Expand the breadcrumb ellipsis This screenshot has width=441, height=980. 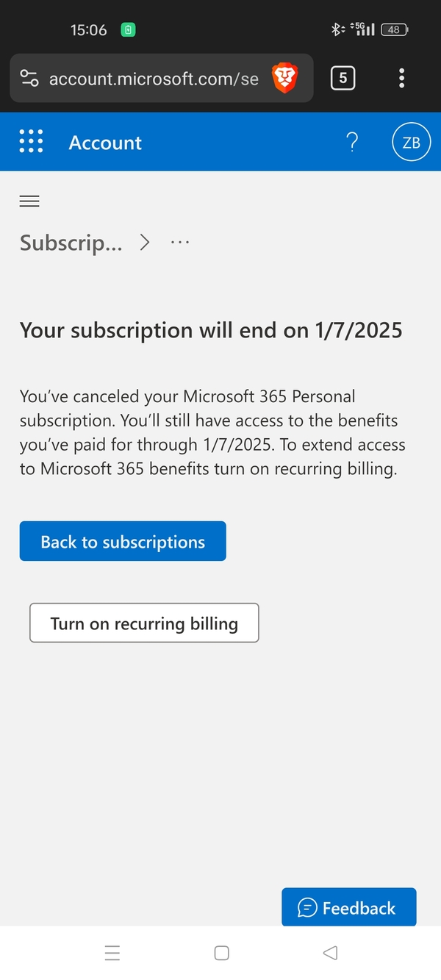[180, 242]
